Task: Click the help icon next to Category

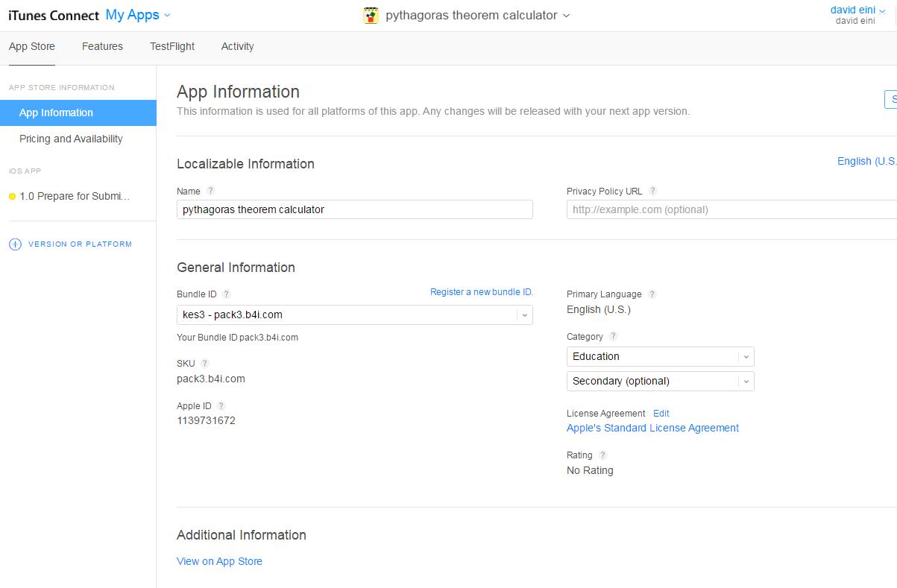Action: click(x=614, y=337)
